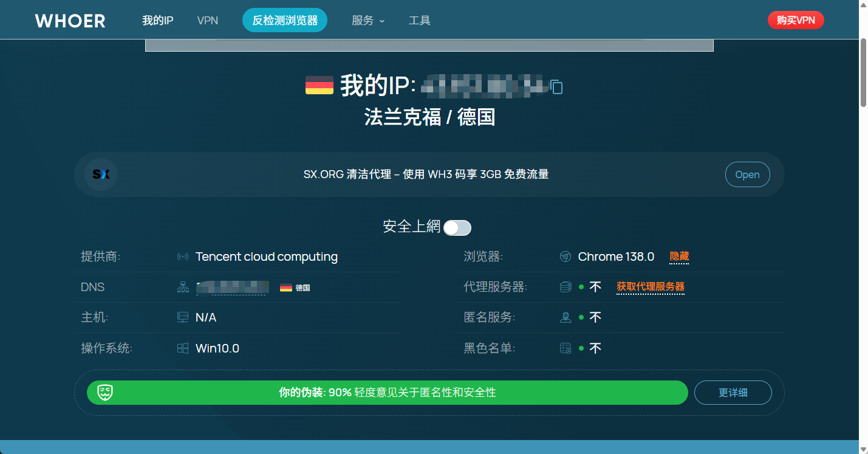Click the 购买VPN button

pyautogui.click(x=796, y=20)
